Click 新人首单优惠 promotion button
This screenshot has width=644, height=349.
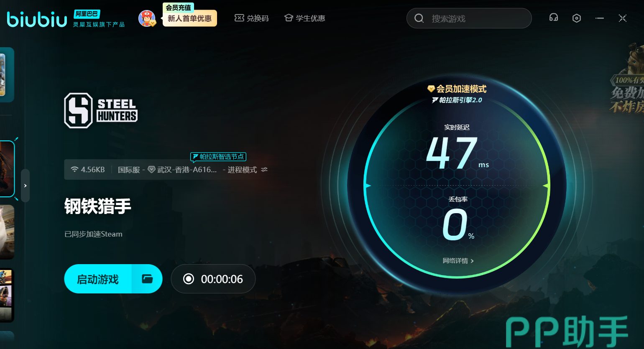189,18
